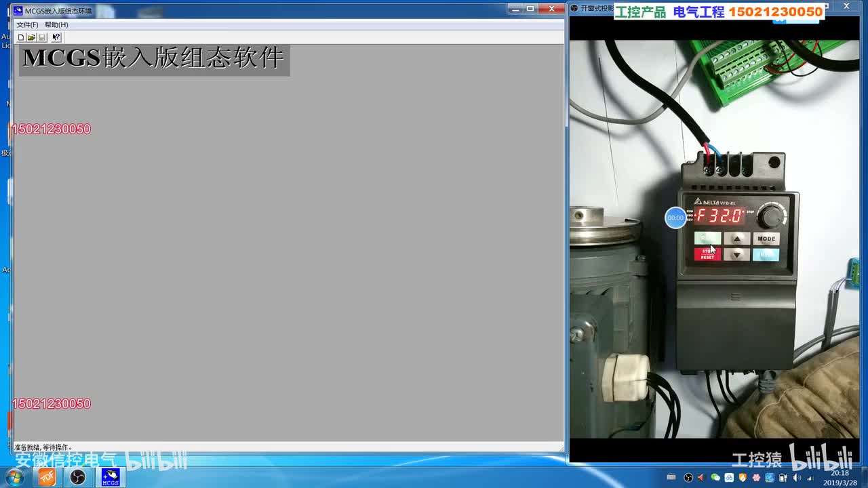This screenshot has width=868, height=488.
Task: Open the volume control tray icon
Action: (x=797, y=478)
